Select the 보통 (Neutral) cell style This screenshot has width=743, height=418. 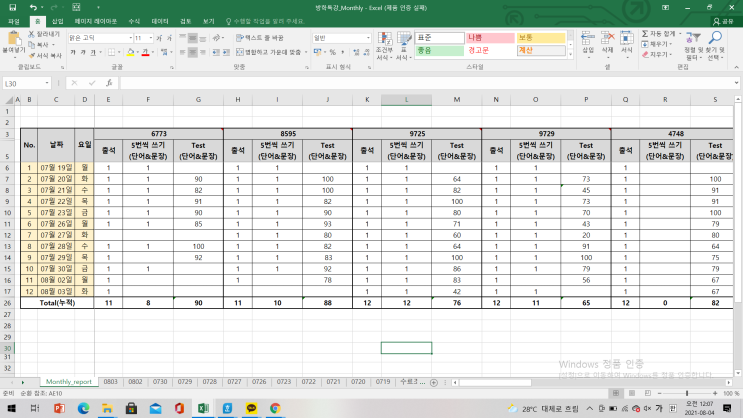pyautogui.click(x=541, y=37)
